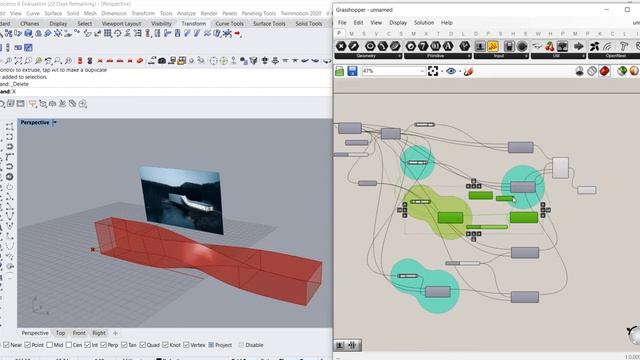The image size is (640, 360).
Task: Click the Grasshopper zoom extents icon
Action: pos(433,71)
